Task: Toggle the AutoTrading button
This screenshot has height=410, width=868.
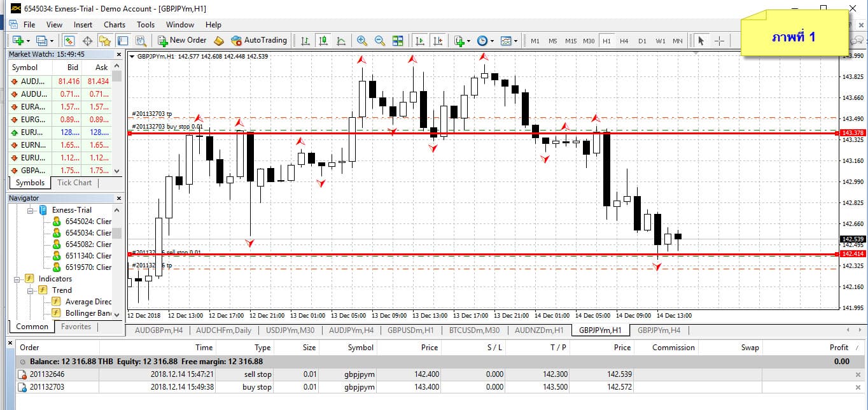Action: [259, 40]
